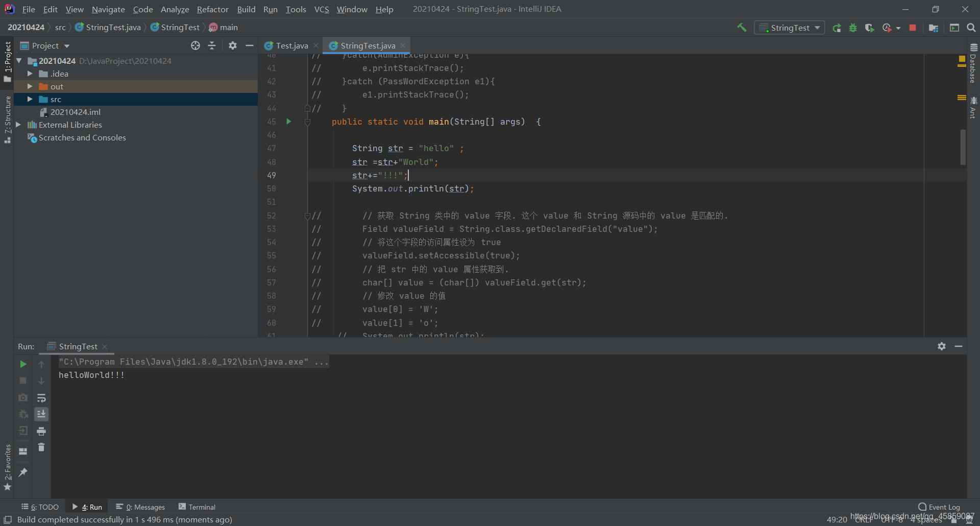Image resolution: width=980 pixels, height=526 pixels.
Task: Pin the Run tab with pin icon
Action: [23, 472]
